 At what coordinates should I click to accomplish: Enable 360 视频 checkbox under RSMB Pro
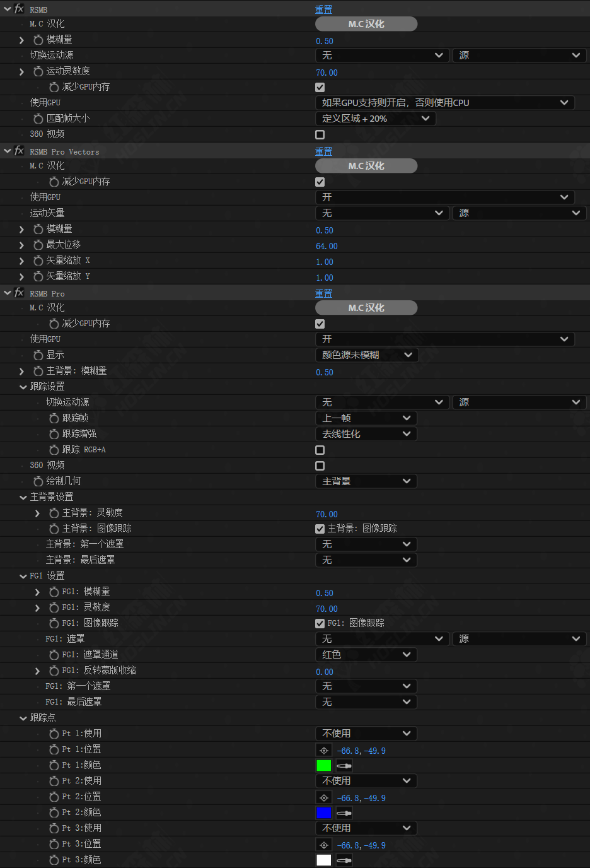click(x=320, y=466)
